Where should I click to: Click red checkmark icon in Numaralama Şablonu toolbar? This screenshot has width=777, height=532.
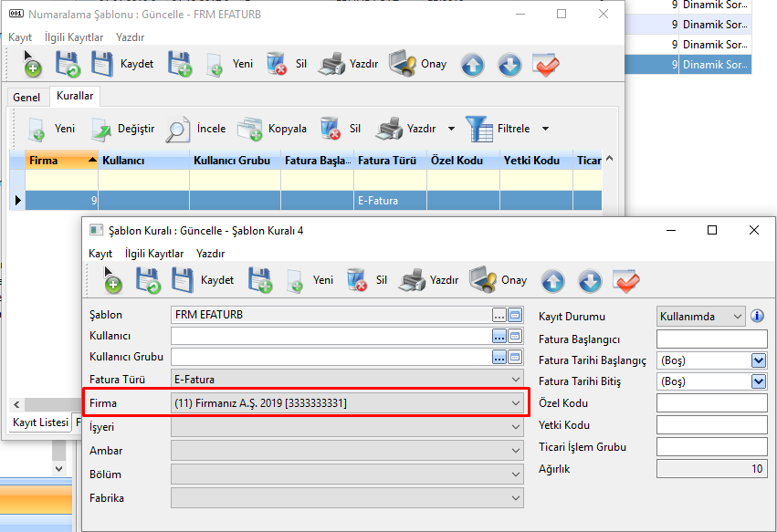(546, 65)
